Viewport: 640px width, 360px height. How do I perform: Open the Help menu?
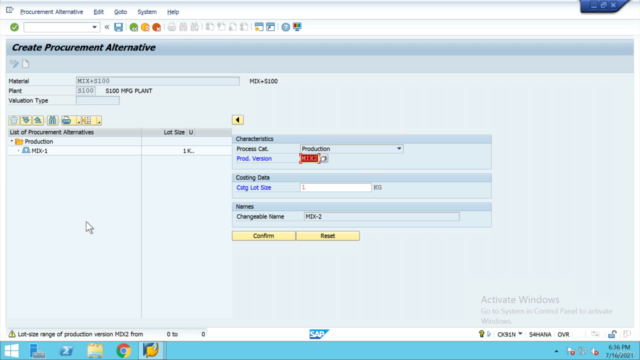click(x=173, y=12)
